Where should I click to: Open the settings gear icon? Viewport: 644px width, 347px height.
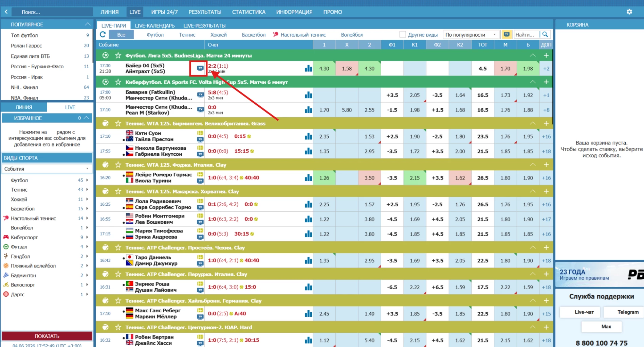pos(629,12)
